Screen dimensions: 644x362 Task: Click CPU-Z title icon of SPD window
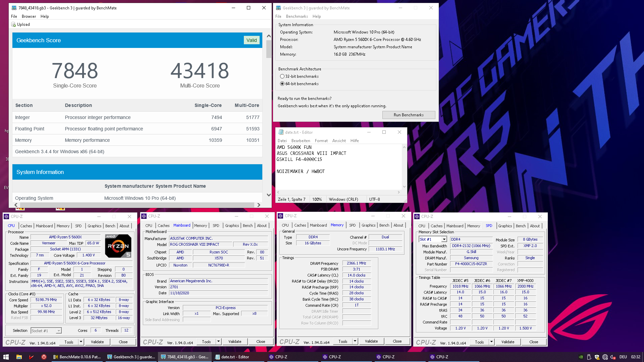[x=417, y=217]
